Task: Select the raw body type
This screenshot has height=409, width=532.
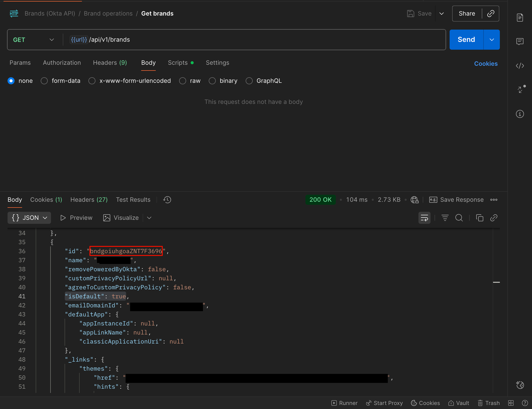Action: (182, 81)
